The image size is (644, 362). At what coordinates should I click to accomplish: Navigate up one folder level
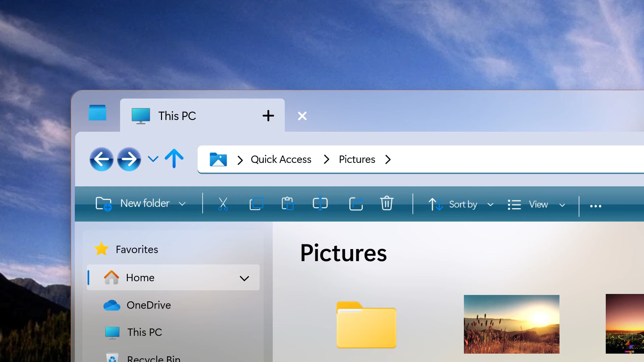174,159
